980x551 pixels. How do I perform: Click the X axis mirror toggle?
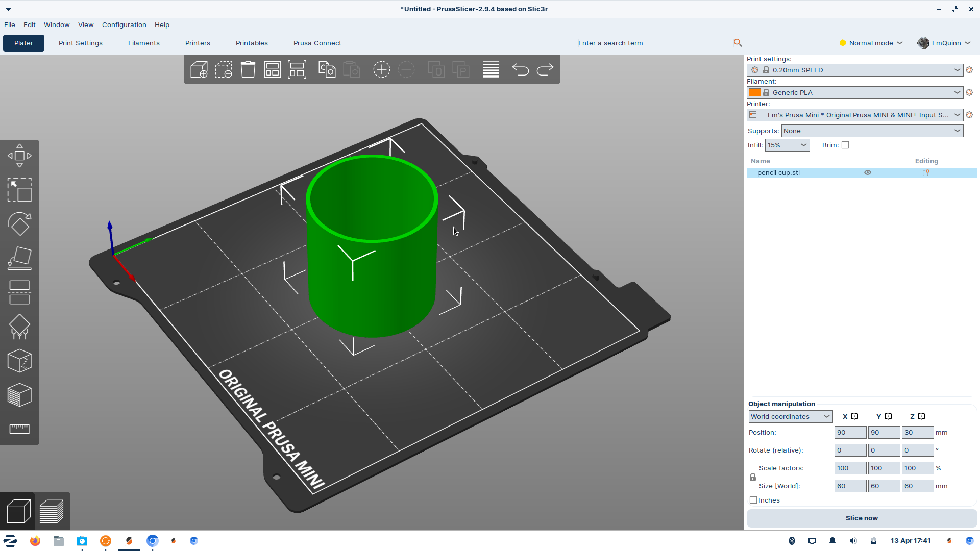coord(854,416)
